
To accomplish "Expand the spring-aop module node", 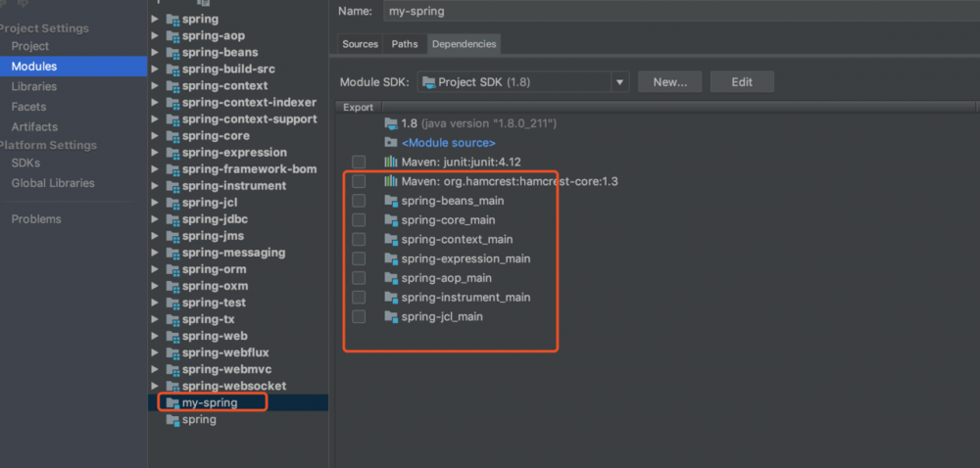I will [x=155, y=35].
